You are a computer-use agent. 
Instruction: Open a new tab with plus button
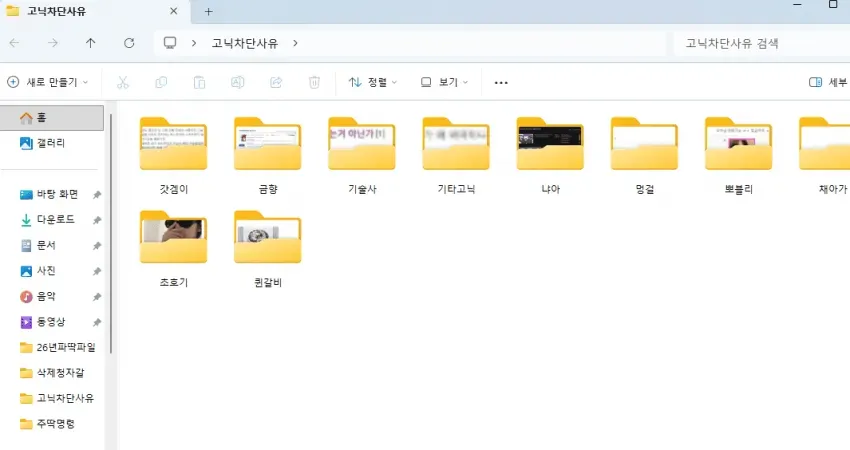(x=209, y=11)
